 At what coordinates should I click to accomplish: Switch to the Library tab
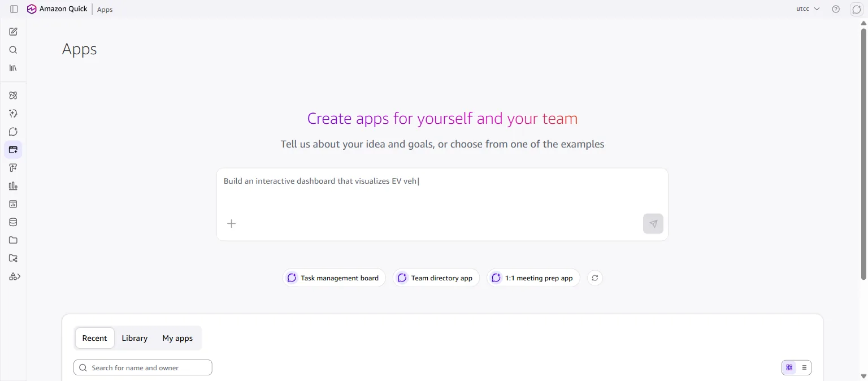tap(134, 338)
